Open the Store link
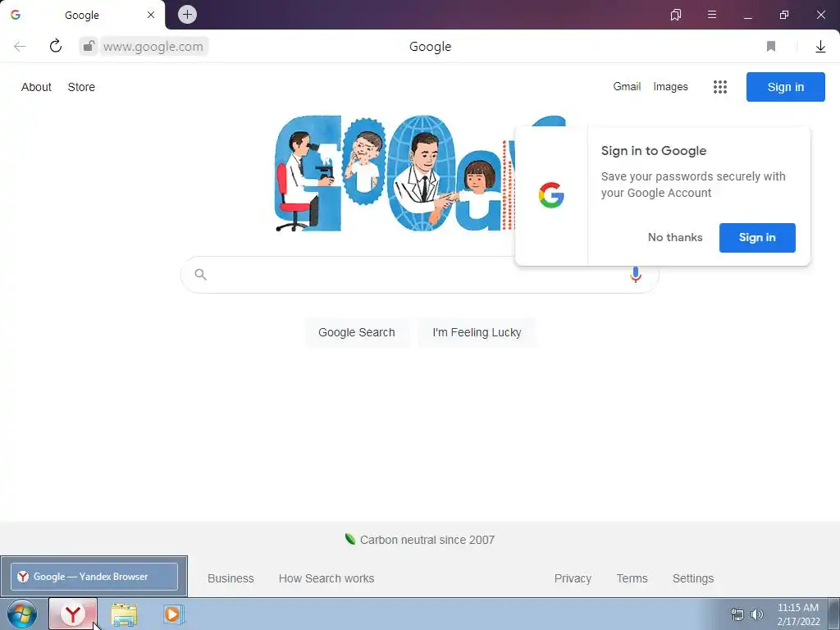840x630 pixels. point(81,87)
